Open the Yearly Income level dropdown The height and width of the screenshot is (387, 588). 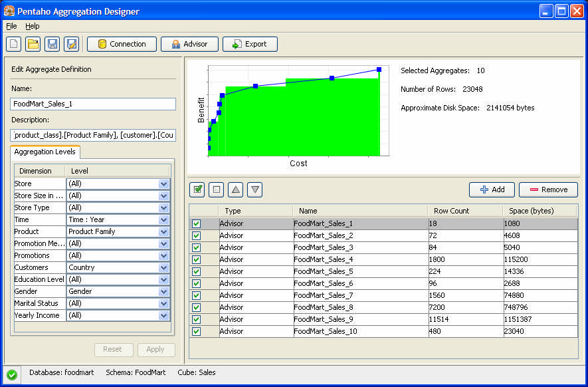coord(163,315)
